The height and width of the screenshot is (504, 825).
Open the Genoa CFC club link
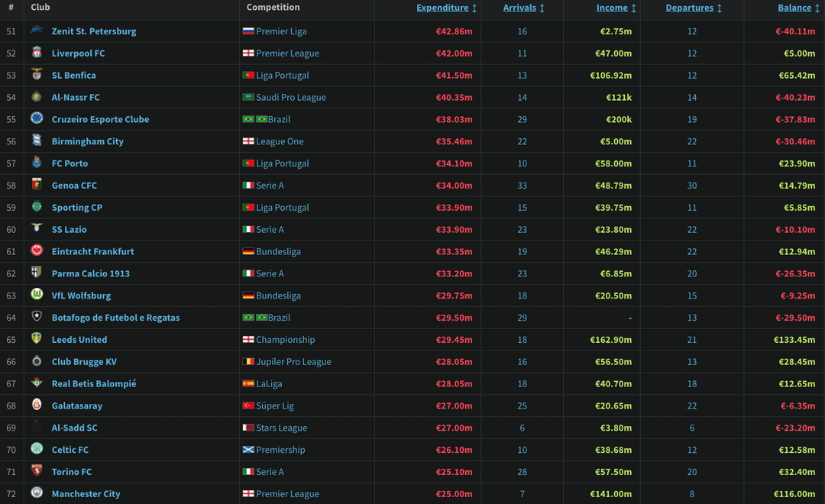point(74,186)
